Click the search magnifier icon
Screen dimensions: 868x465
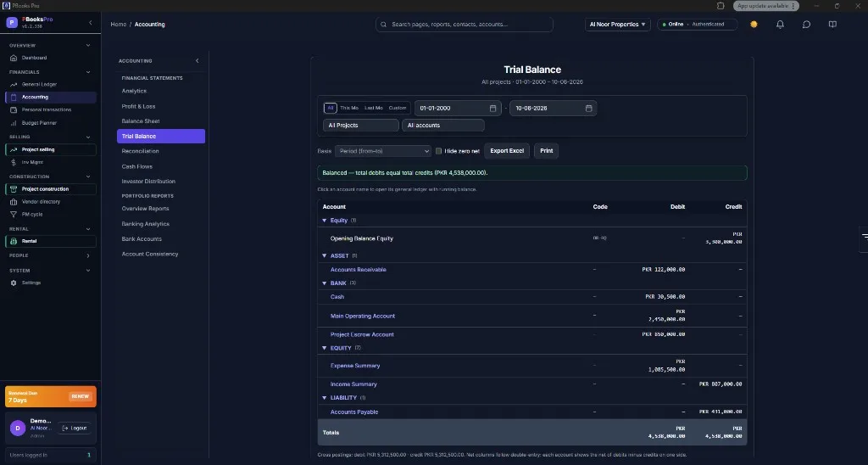point(384,25)
